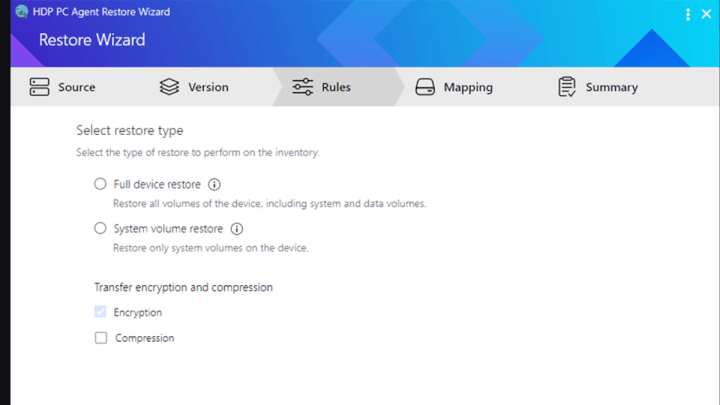Click the Version step layers icon
This screenshot has height=405, width=720.
pyautogui.click(x=169, y=87)
